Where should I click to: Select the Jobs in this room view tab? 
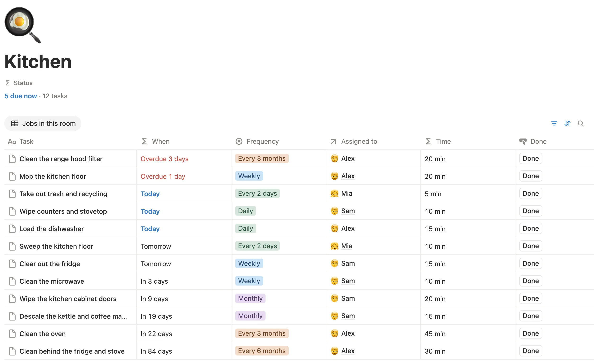(43, 123)
